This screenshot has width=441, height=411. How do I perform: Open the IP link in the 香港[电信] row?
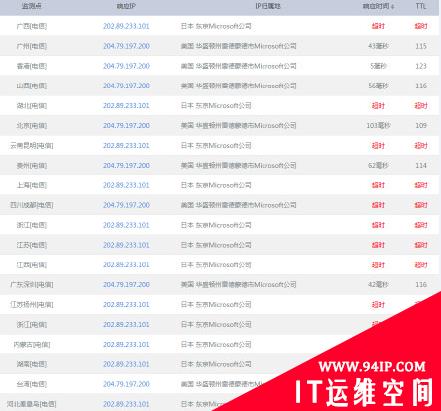click(x=126, y=66)
